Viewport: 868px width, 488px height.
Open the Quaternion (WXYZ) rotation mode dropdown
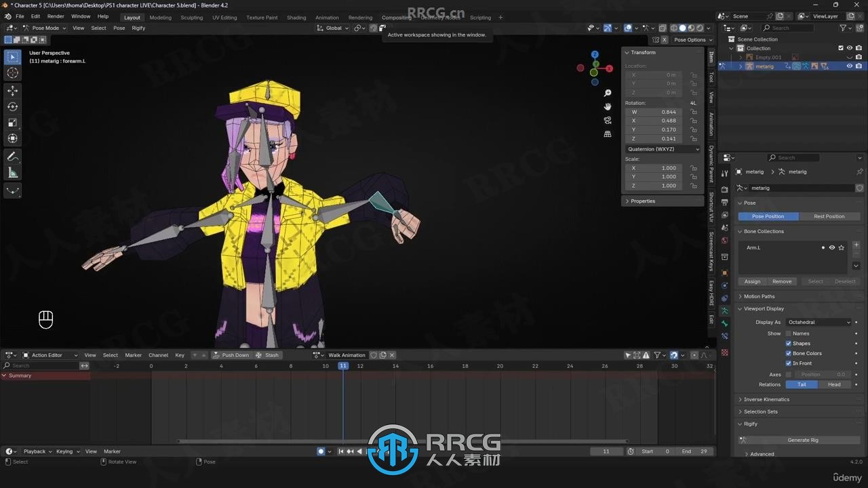663,149
